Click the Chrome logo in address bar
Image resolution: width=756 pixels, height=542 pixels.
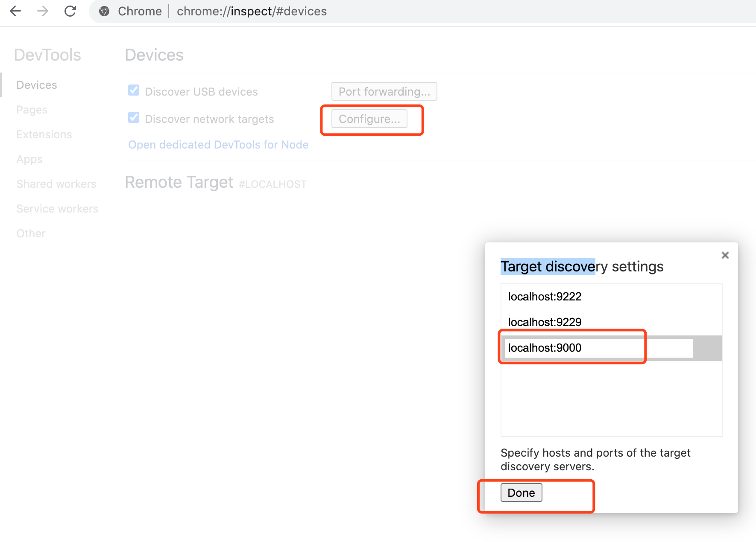104,11
